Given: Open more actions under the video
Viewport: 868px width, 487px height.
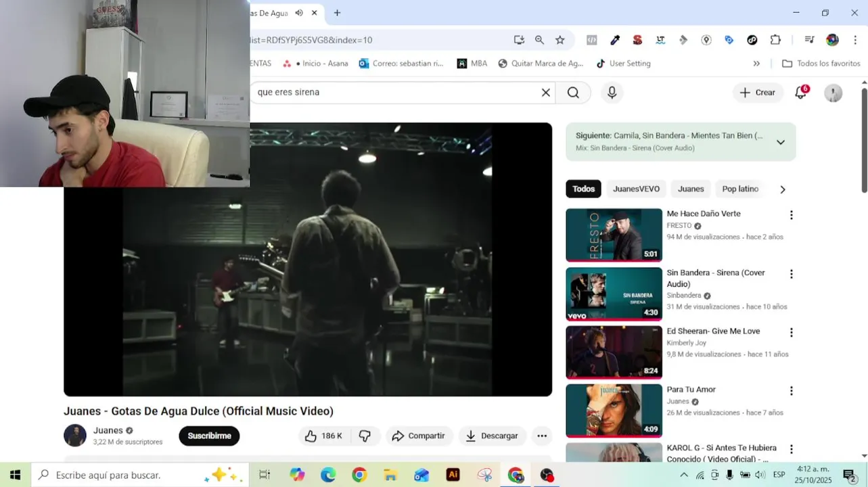Looking at the screenshot, I should [x=541, y=436].
